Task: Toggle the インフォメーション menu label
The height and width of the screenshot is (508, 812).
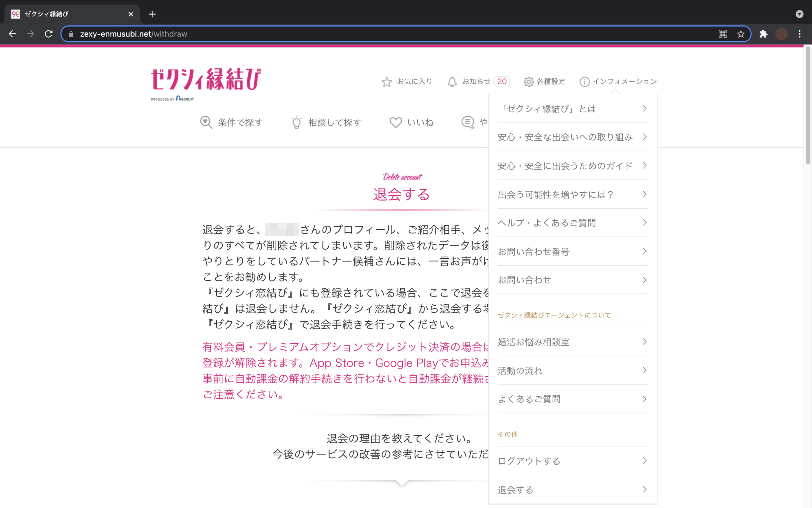Action: coord(625,81)
